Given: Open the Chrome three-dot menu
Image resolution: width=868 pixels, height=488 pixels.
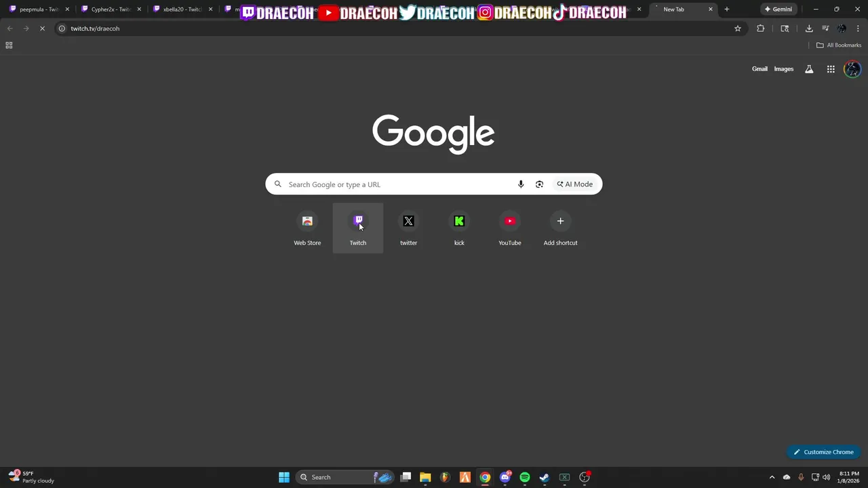Looking at the screenshot, I should click(x=858, y=28).
